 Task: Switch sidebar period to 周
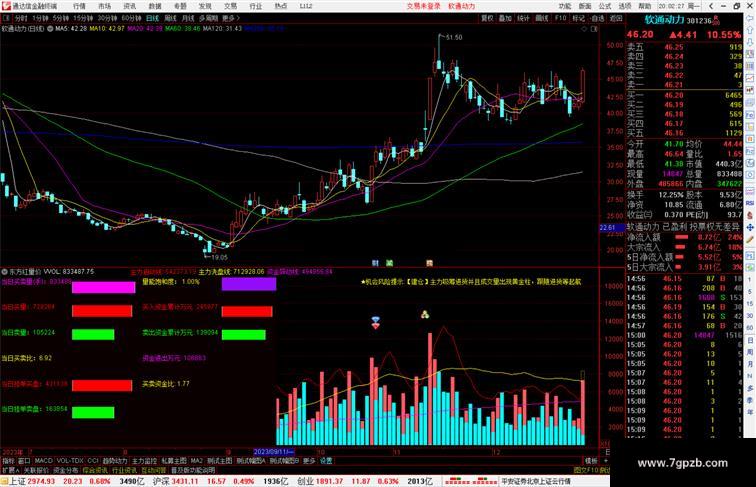click(x=750, y=352)
